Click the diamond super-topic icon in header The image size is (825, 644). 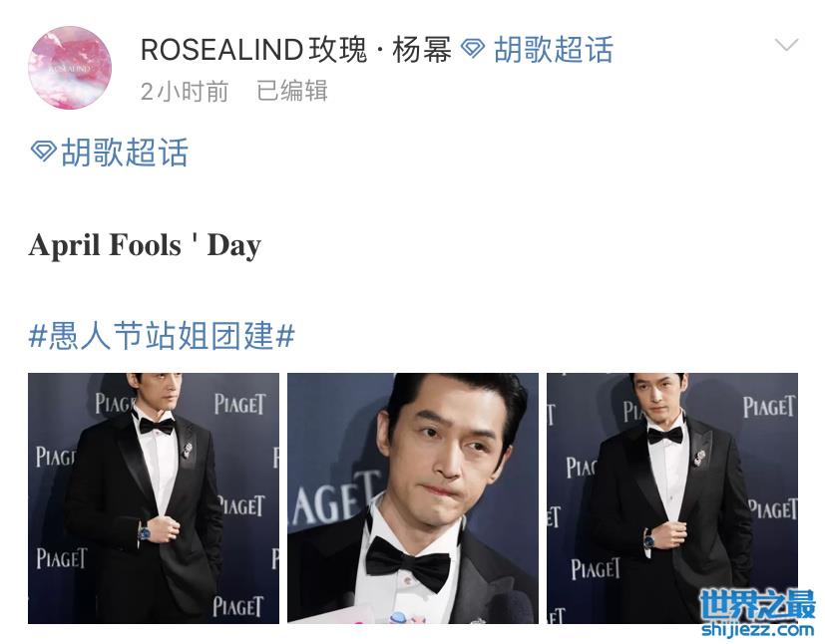coord(473,50)
